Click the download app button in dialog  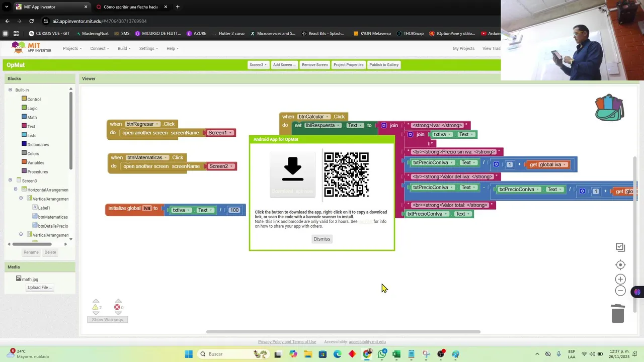(293, 175)
